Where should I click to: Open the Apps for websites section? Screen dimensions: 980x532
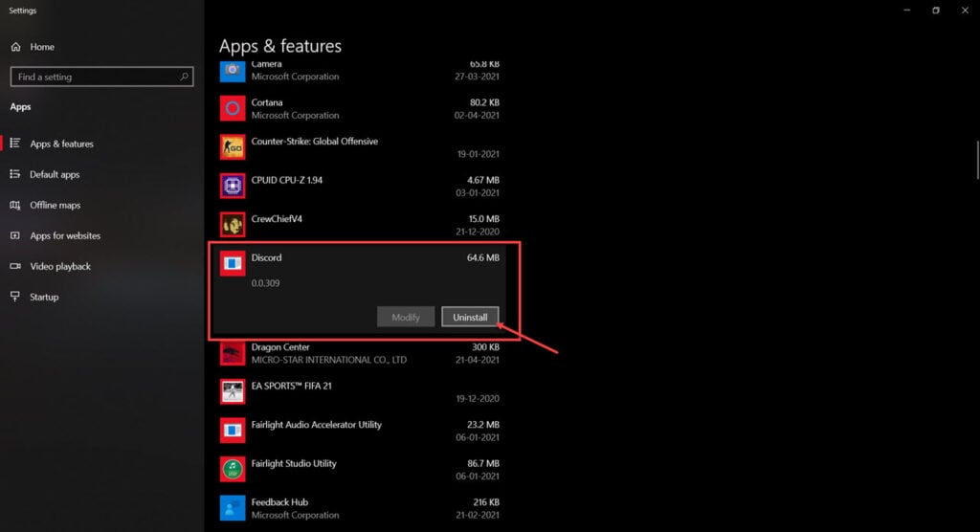[65, 235]
